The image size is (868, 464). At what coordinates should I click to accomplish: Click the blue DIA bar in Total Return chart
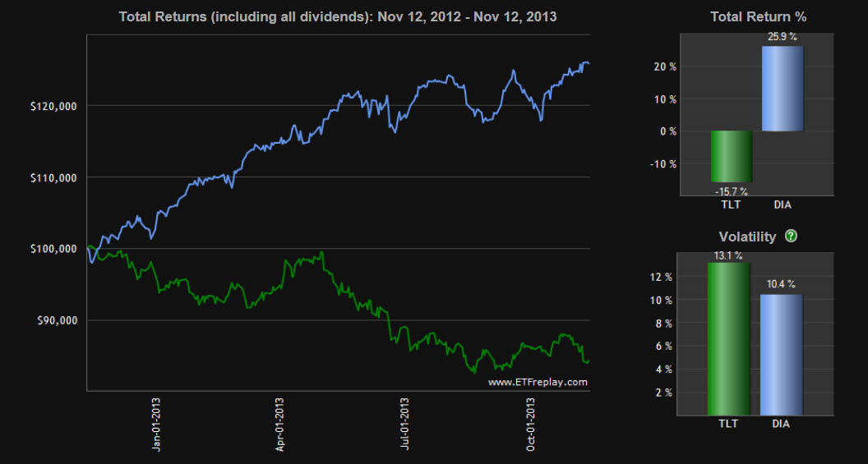point(782,89)
